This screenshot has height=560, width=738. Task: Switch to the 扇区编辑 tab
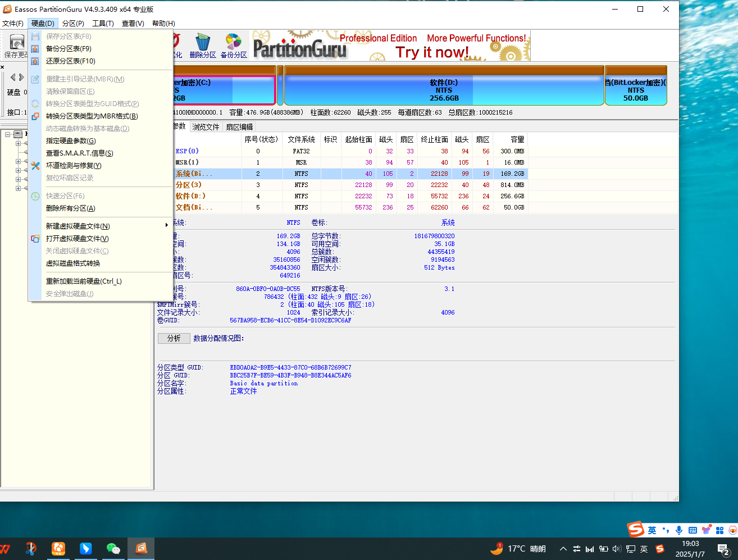[x=239, y=127]
